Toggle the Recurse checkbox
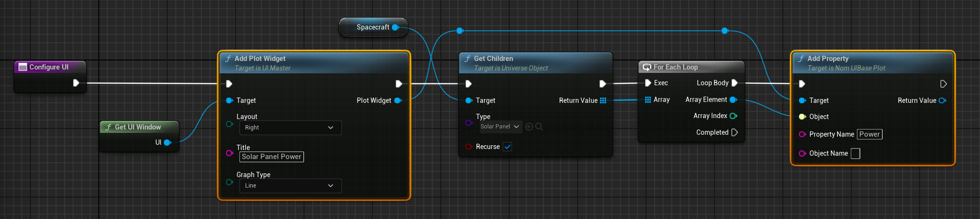The height and width of the screenshot is (219, 980). 507,147
